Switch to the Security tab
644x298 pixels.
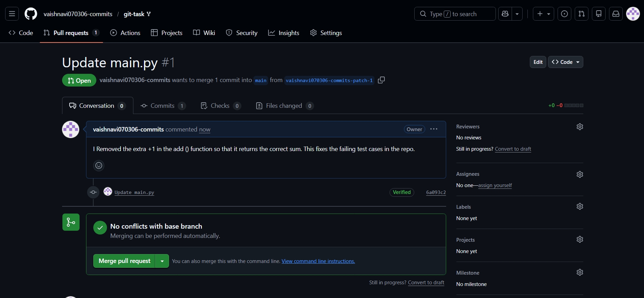[242, 33]
